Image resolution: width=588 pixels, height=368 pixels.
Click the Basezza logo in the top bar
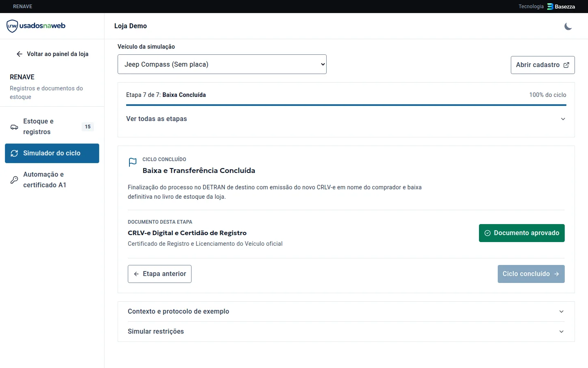click(561, 7)
